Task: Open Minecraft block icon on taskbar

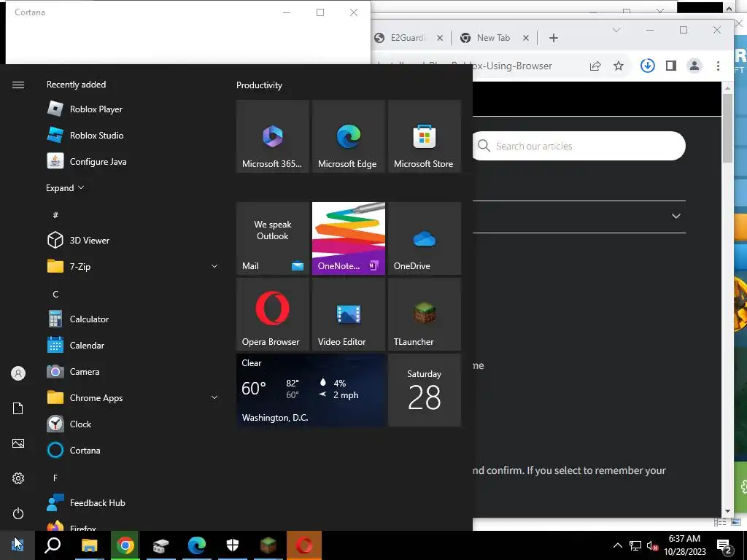Action: 268,545
